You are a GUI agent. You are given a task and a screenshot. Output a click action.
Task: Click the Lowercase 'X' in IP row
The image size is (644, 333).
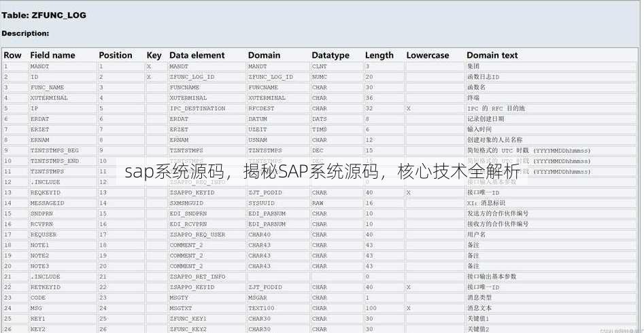409,109
